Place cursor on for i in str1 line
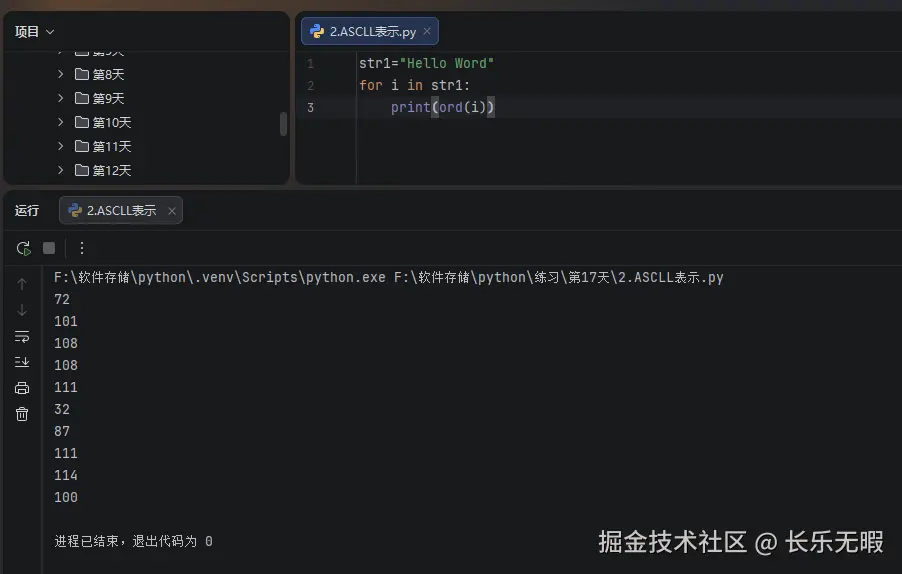902x574 pixels. point(414,85)
